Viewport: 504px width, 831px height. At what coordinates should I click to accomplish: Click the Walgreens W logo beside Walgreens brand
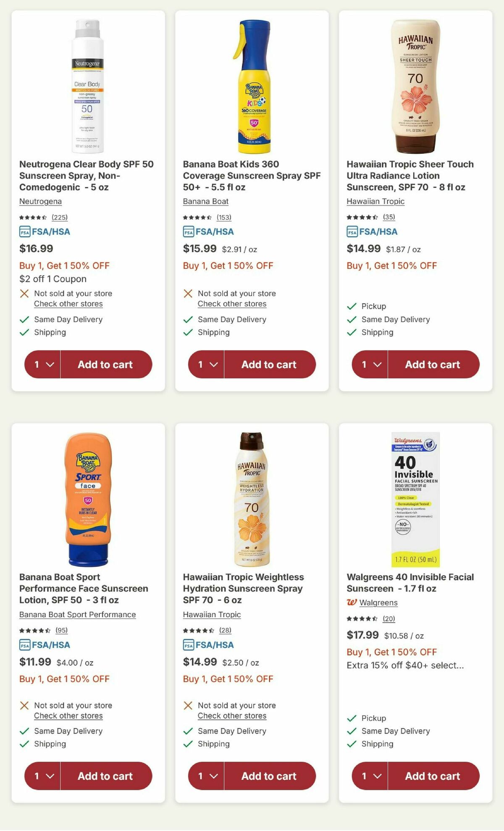353,602
